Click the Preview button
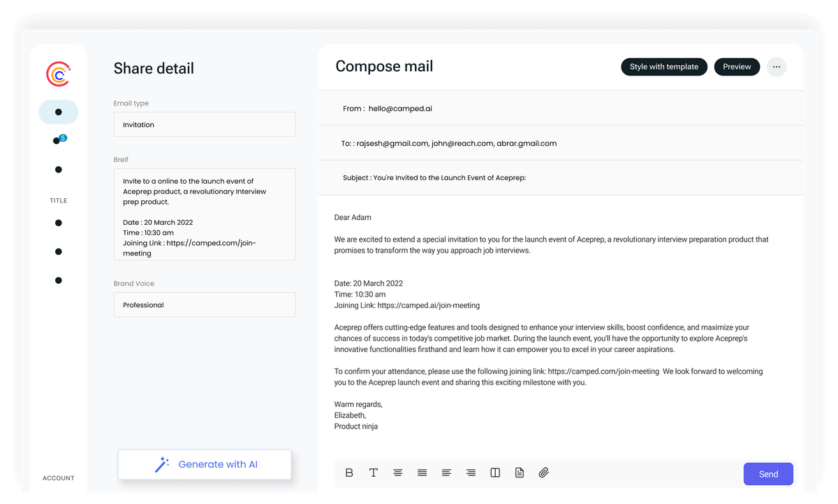The width and height of the screenshot is (838, 504). coord(737,67)
